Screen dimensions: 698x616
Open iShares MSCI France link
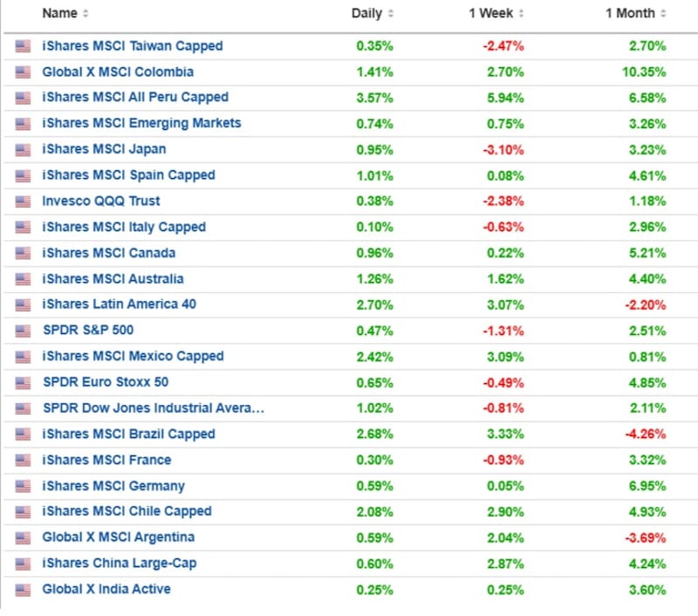(x=106, y=460)
